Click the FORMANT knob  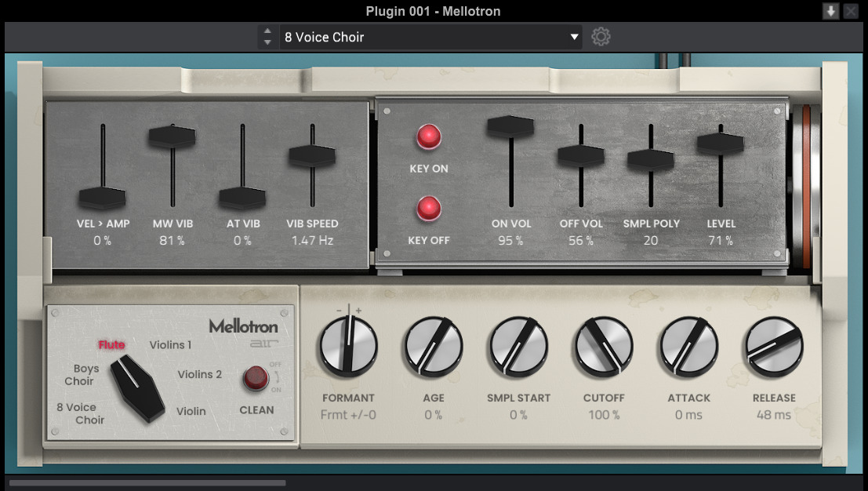coord(349,347)
